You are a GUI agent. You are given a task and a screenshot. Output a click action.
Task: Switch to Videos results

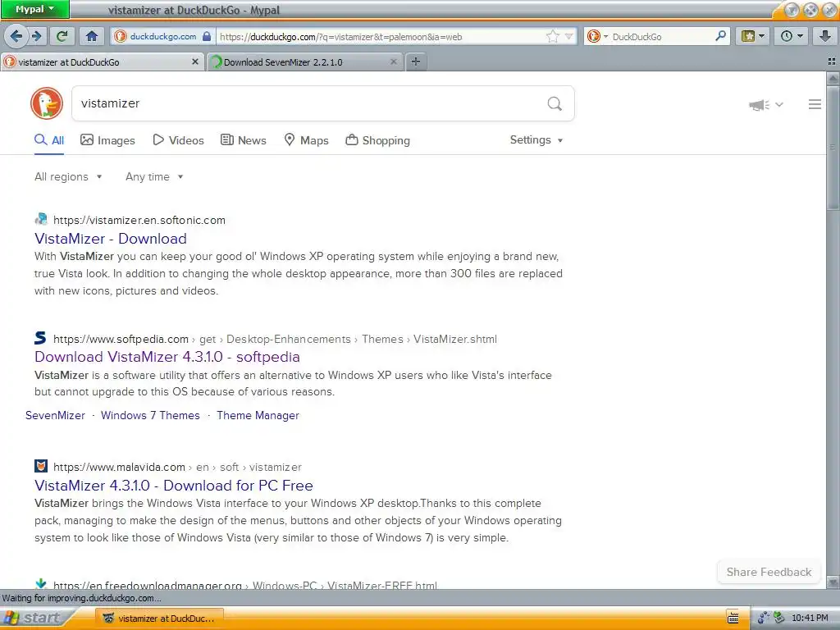tap(178, 140)
